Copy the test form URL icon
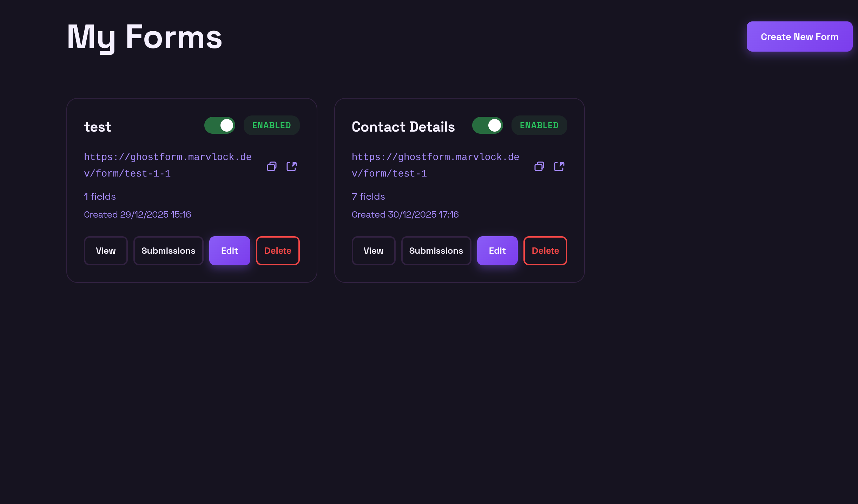Image resolution: width=858 pixels, height=504 pixels. coord(271,166)
